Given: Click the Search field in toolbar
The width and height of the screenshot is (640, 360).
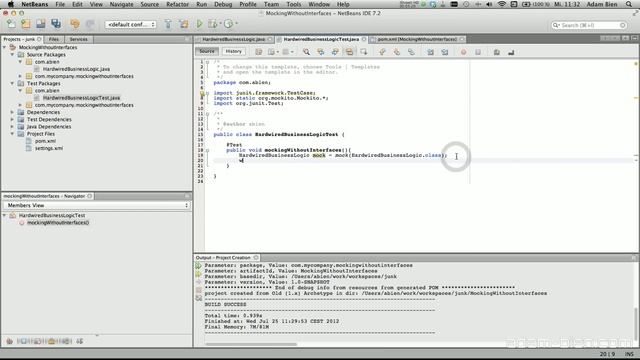Looking at the screenshot, I should [x=589, y=25].
